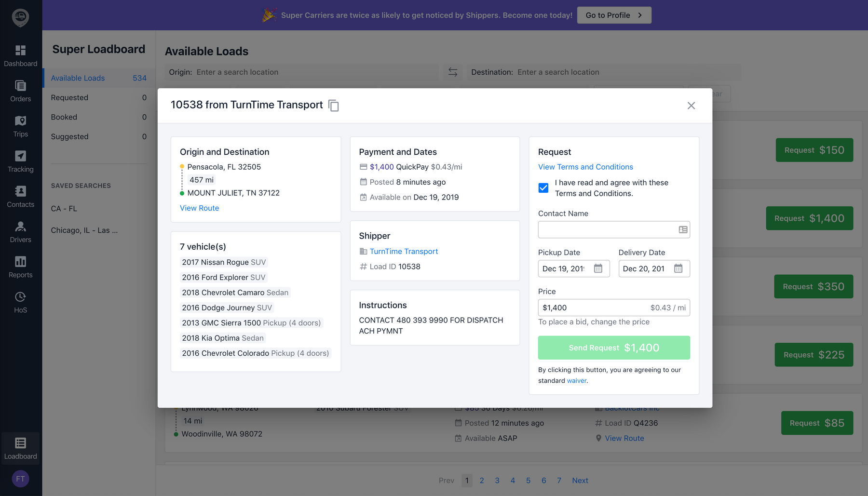Open TurnTime Transport shipper link
Viewport: 868px width, 496px height.
404,252
